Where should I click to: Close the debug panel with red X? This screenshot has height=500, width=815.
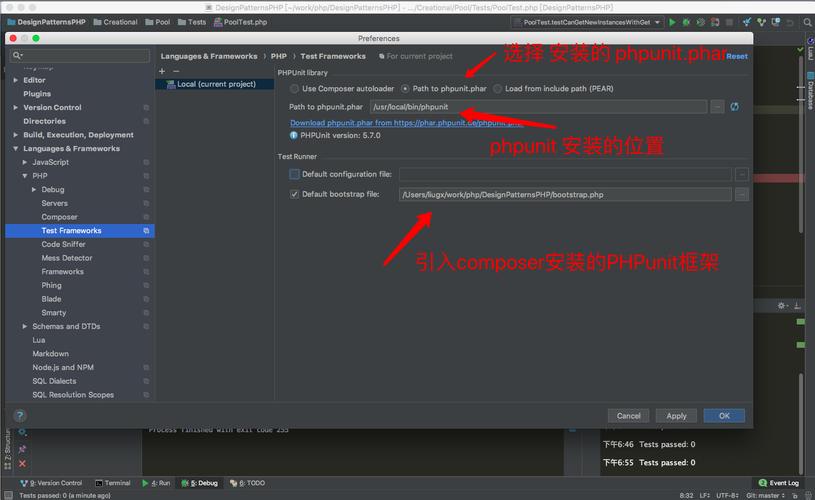pos(22,463)
